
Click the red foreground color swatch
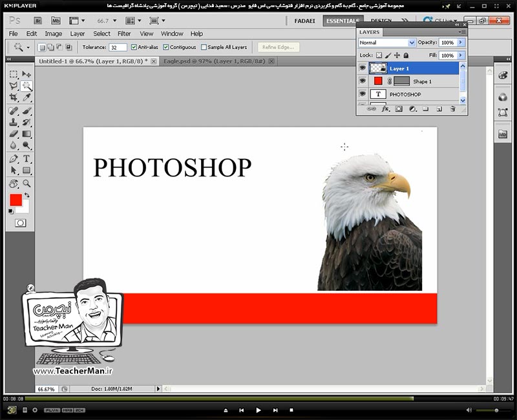(x=16, y=200)
